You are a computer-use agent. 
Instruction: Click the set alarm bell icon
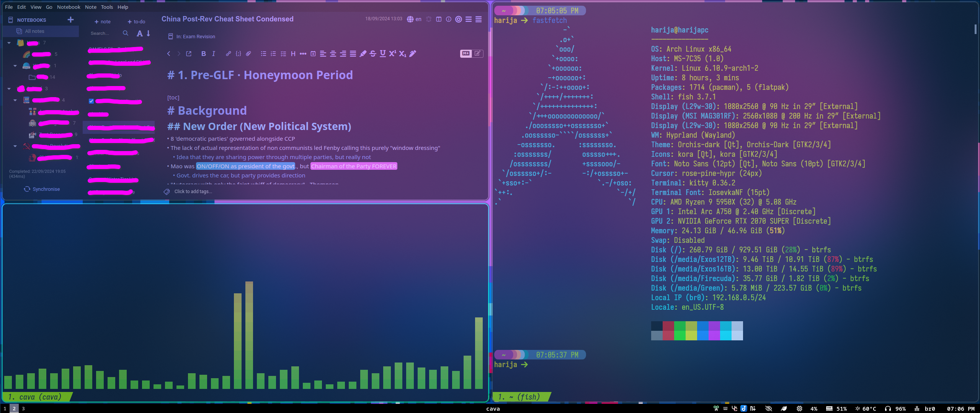click(x=429, y=19)
